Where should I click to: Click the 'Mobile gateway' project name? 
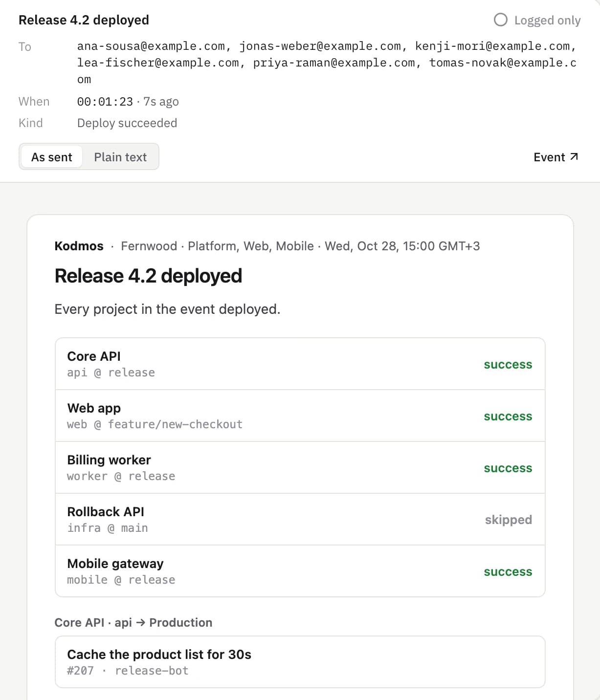(x=115, y=564)
